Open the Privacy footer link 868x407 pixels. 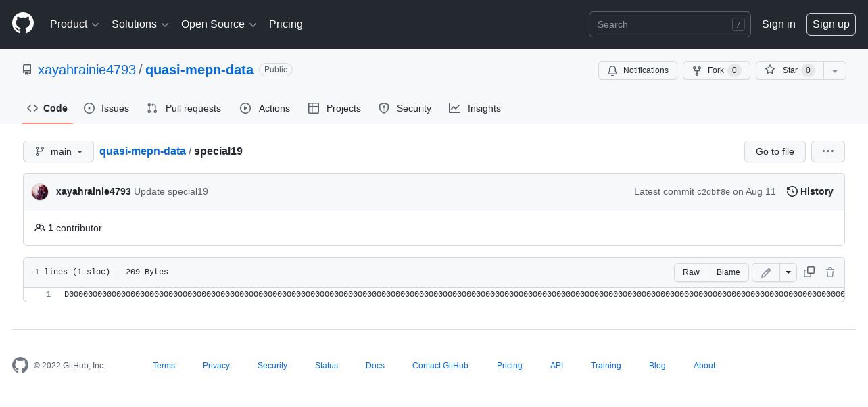pyautogui.click(x=216, y=366)
